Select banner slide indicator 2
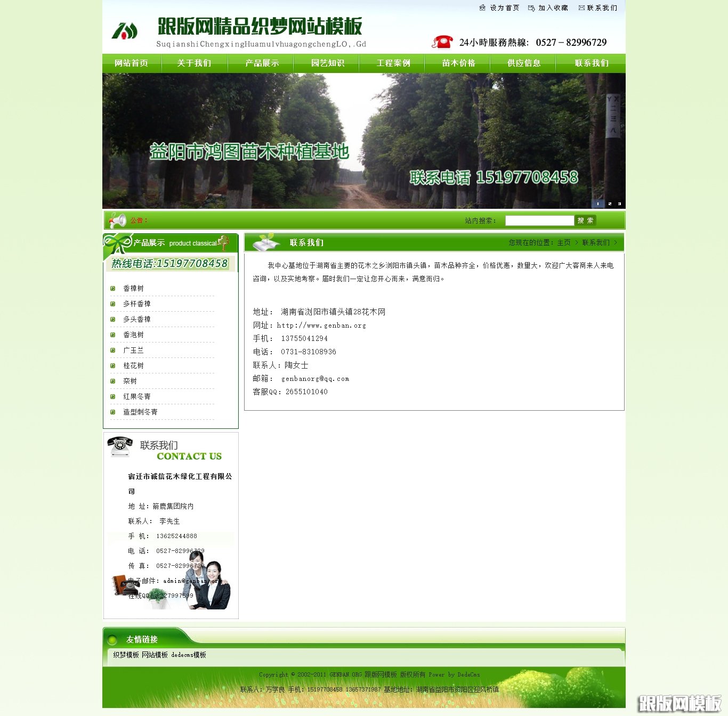 click(609, 203)
